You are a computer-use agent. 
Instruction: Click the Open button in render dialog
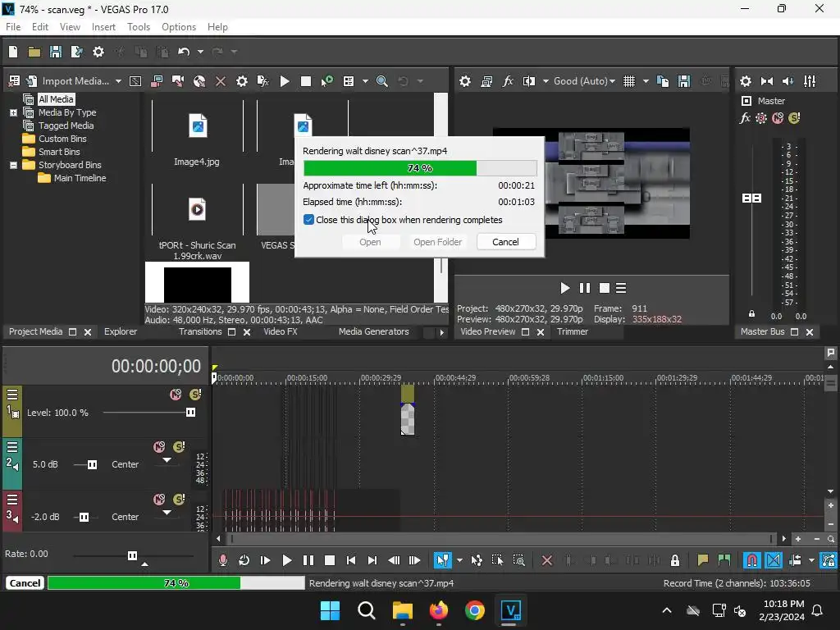point(370,242)
